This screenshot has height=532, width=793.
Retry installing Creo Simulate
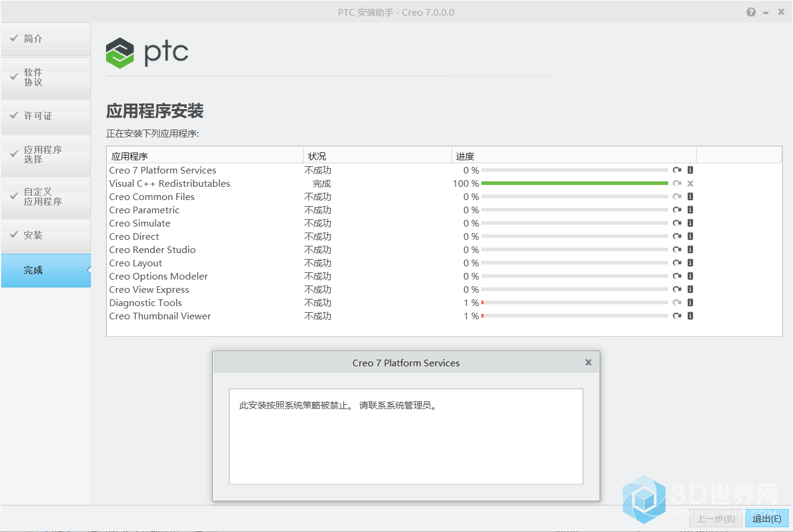[677, 223]
